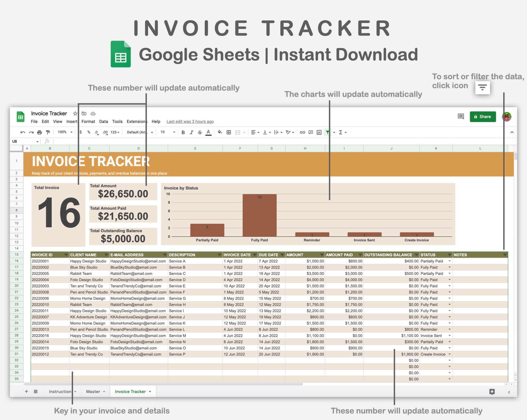Click the Insert link icon
This screenshot has height=420, width=527.
tap(302, 132)
